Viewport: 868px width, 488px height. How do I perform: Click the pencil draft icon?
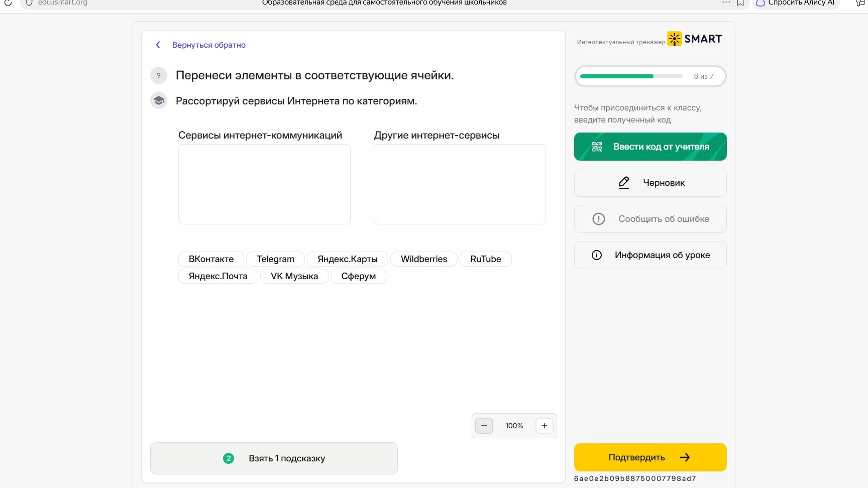(624, 183)
